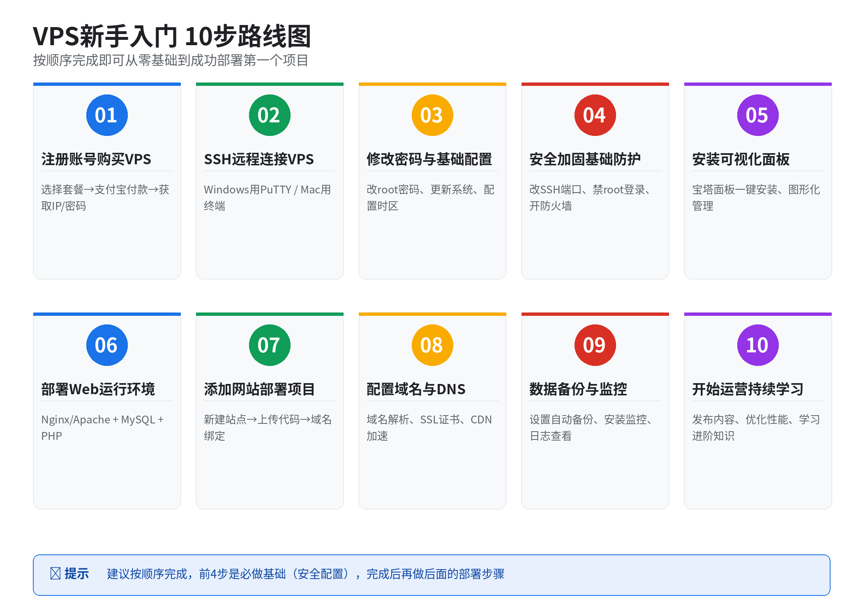Select the heading 注册账号购买VPS
The image size is (863, 616).
coord(96,159)
